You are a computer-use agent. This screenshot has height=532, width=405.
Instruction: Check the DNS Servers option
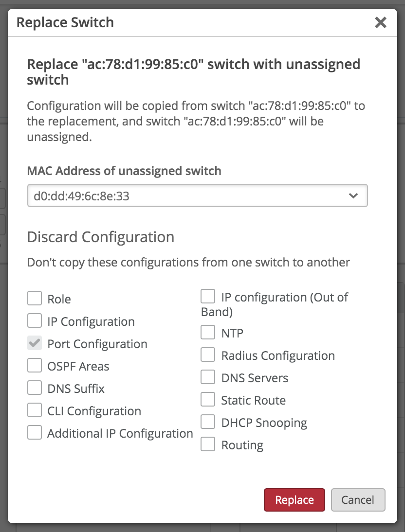point(208,377)
